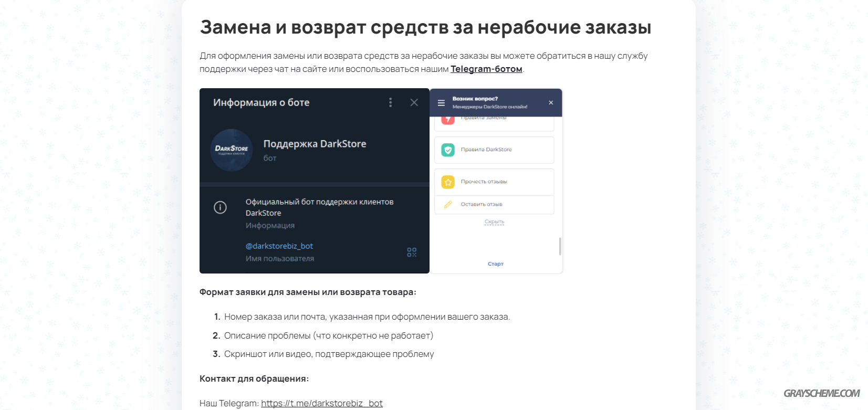Open the QR code icon by the username
The width and height of the screenshot is (868, 410).
coord(412,253)
